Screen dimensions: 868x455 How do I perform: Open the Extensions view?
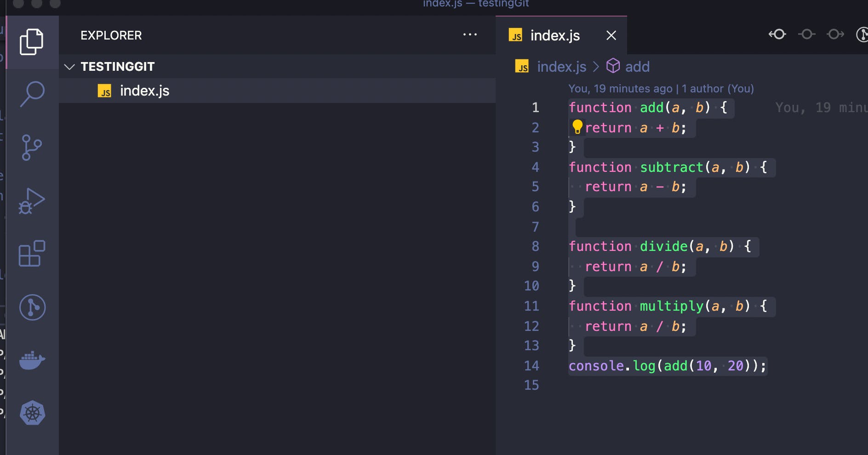32,253
